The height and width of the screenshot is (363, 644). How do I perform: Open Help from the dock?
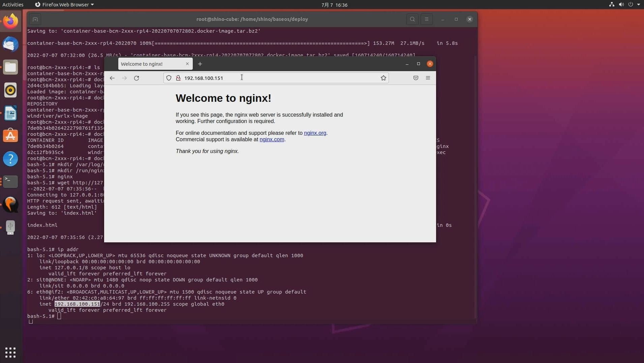point(10,159)
